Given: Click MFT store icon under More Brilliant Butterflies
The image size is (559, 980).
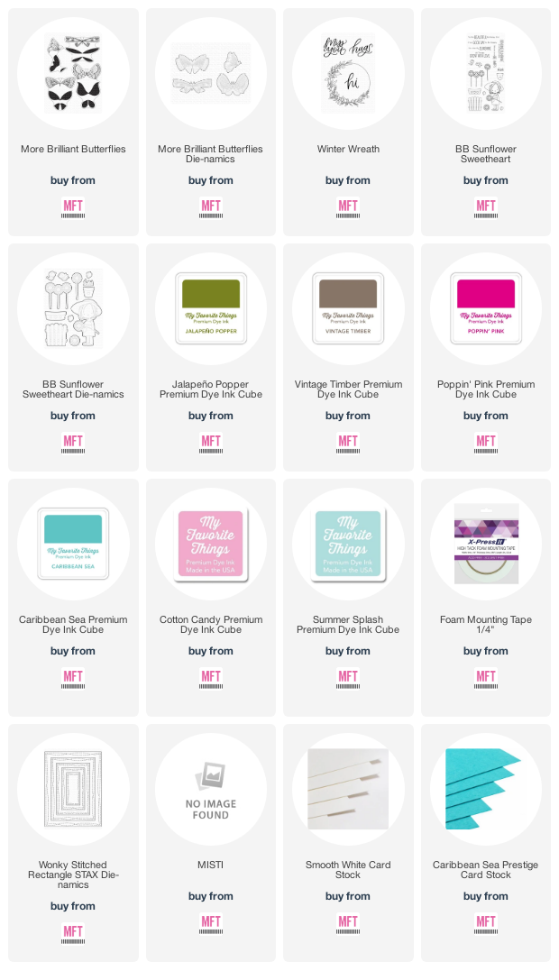Looking at the screenshot, I should 73,207.
